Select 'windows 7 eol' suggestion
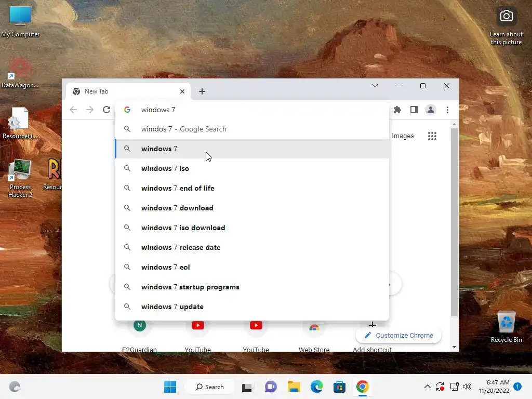This screenshot has height=399, width=532. pyautogui.click(x=252, y=267)
